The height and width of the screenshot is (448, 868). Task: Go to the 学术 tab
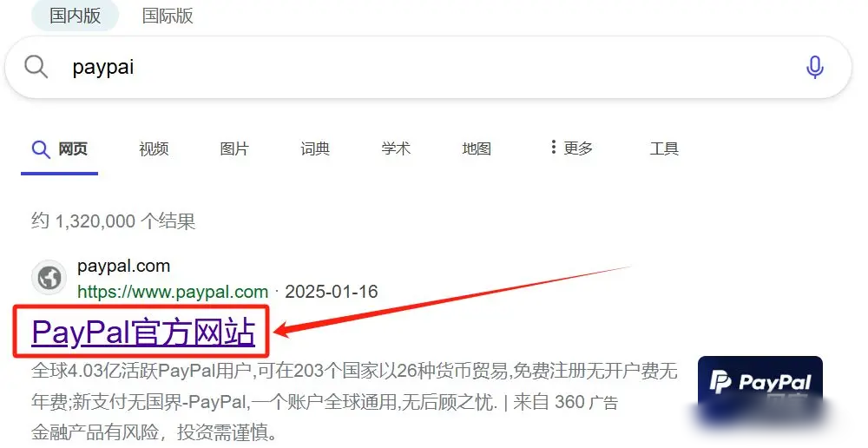pyautogui.click(x=396, y=149)
